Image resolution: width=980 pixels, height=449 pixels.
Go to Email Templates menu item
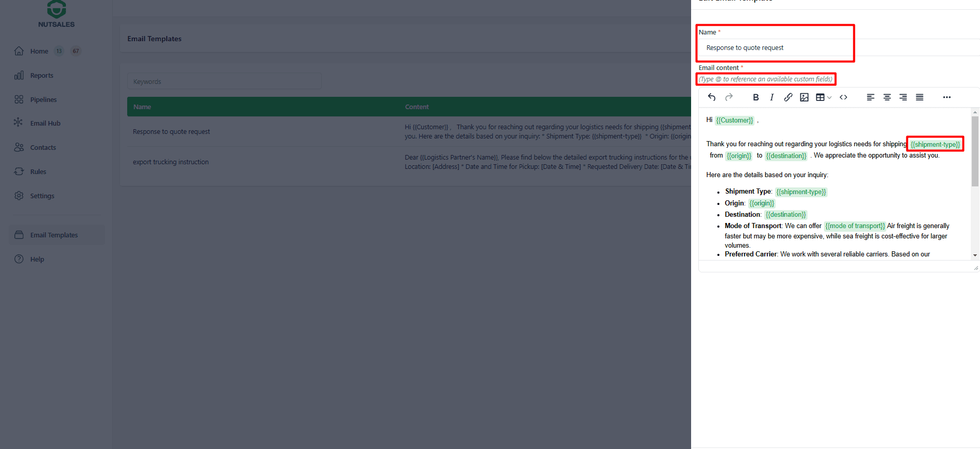coord(54,235)
